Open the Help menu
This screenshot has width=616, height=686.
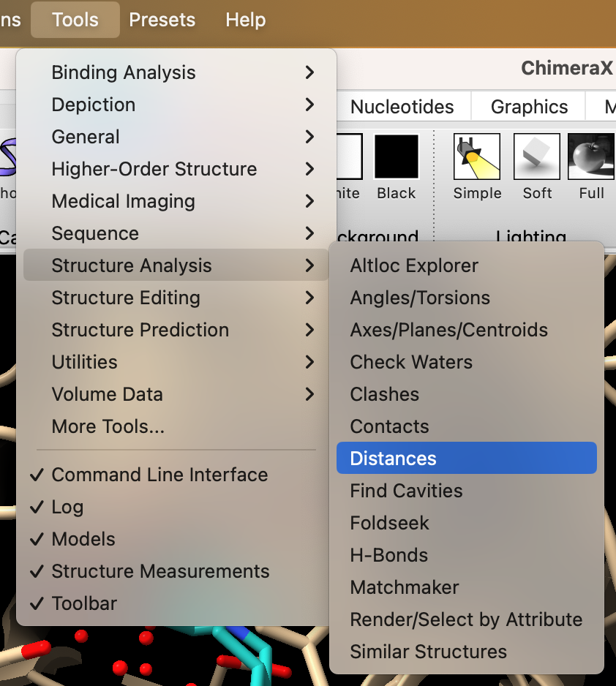tap(245, 20)
